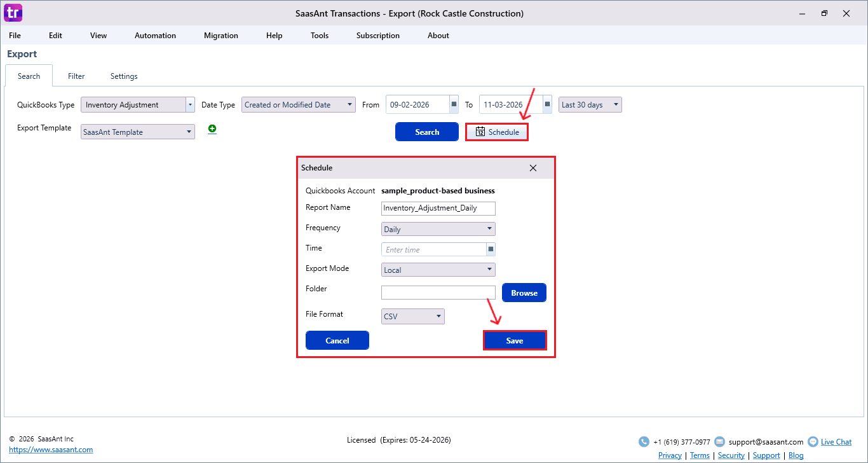The image size is (868, 463).
Task: Open the Terms link
Action: (x=700, y=455)
